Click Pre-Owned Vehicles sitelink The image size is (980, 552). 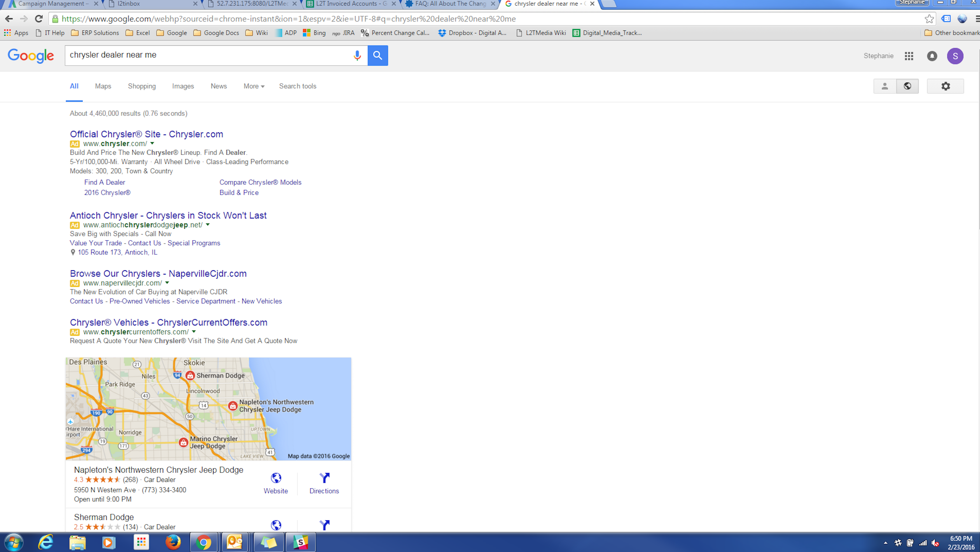(x=140, y=301)
